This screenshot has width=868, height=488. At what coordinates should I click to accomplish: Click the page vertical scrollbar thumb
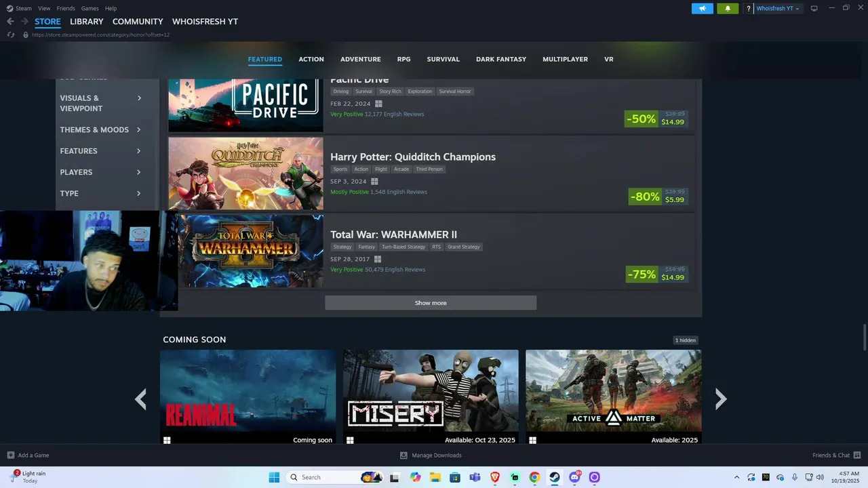864,337
